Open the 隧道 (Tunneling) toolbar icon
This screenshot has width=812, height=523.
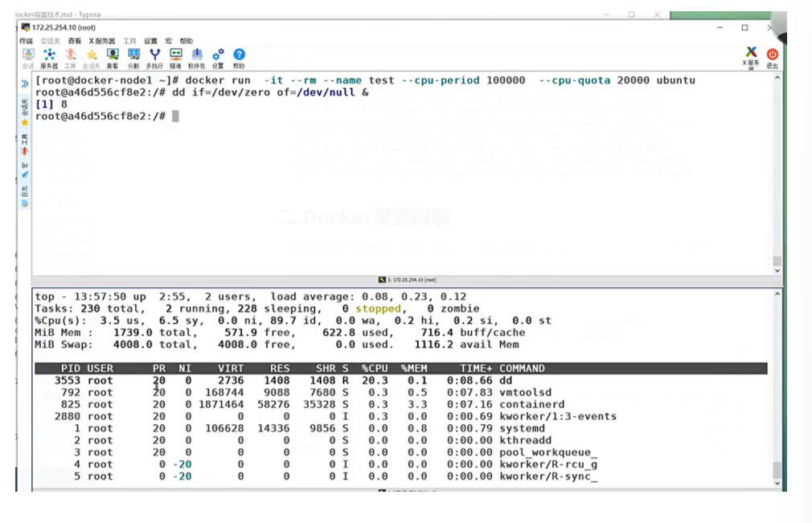coord(175,58)
